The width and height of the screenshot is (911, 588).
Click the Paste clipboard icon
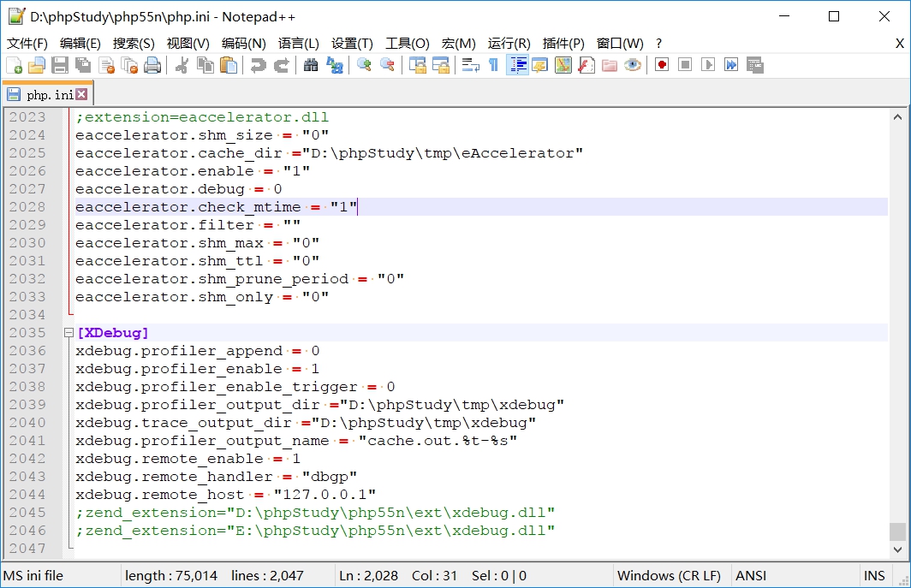click(x=229, y=65)
